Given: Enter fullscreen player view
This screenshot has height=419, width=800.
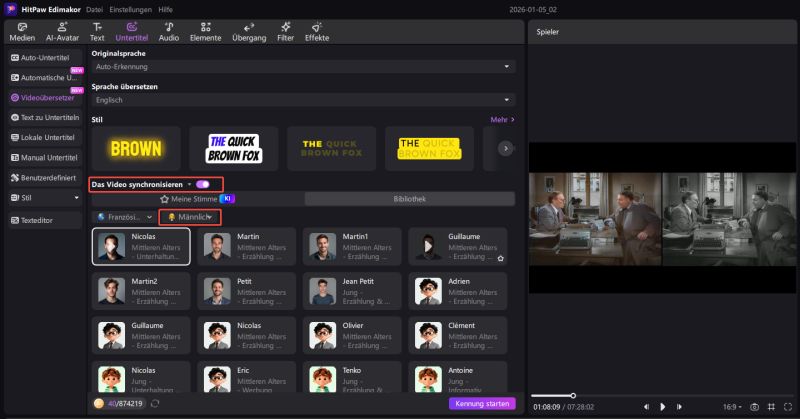Looking at the screenshot, I should (788, 407).
